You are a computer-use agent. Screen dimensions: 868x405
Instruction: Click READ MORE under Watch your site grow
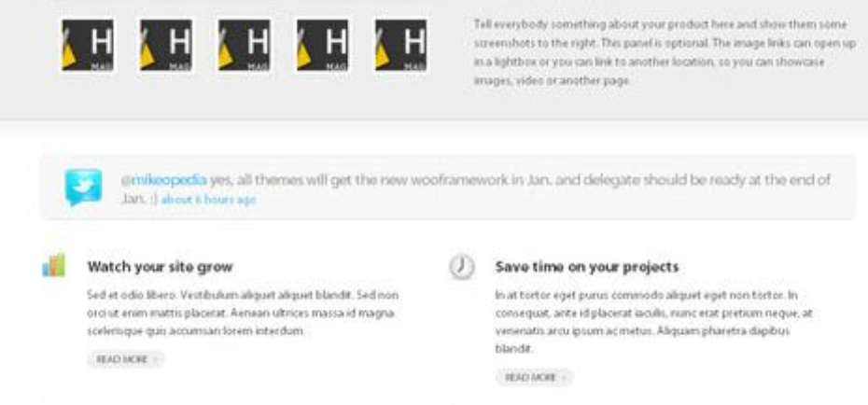(x=126, y=359)
